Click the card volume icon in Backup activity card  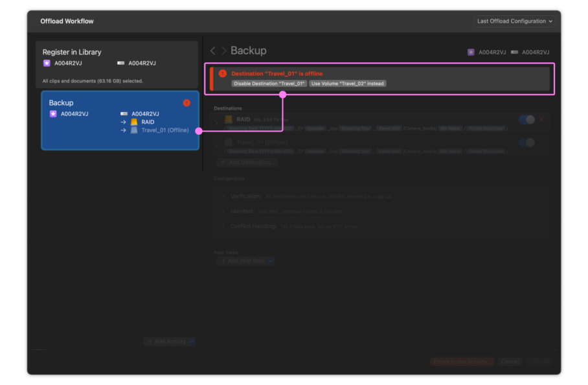124,113
